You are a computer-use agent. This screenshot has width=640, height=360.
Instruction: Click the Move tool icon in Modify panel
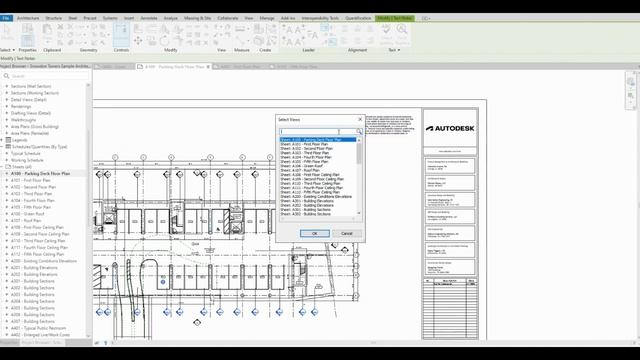tap(138, 40)
